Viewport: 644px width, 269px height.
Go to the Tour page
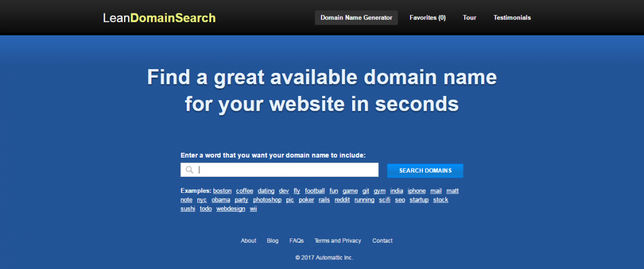[x=470, y=18]
